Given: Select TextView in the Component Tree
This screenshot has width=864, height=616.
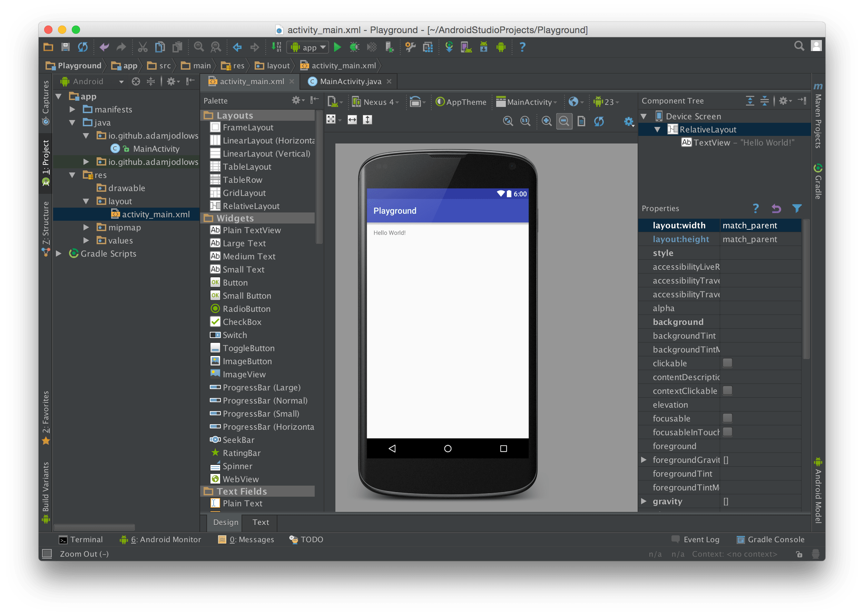Looking at the screenshot, I should coord(737,143).
